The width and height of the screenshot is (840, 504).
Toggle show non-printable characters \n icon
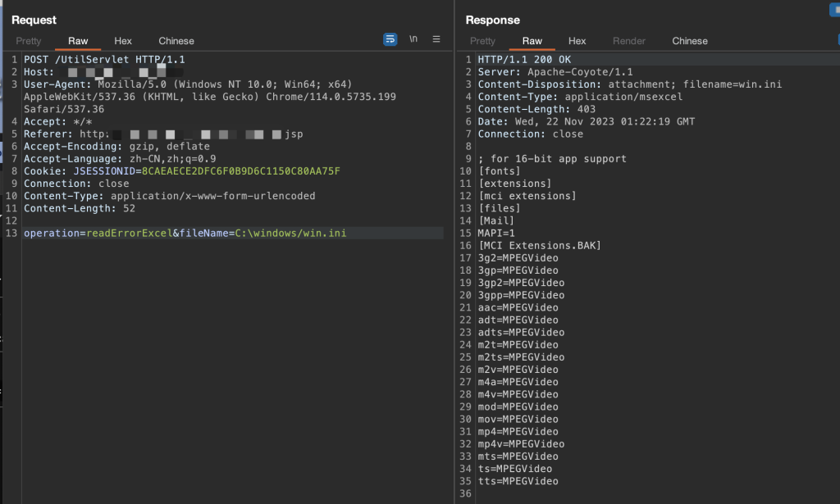click(413, 39)
